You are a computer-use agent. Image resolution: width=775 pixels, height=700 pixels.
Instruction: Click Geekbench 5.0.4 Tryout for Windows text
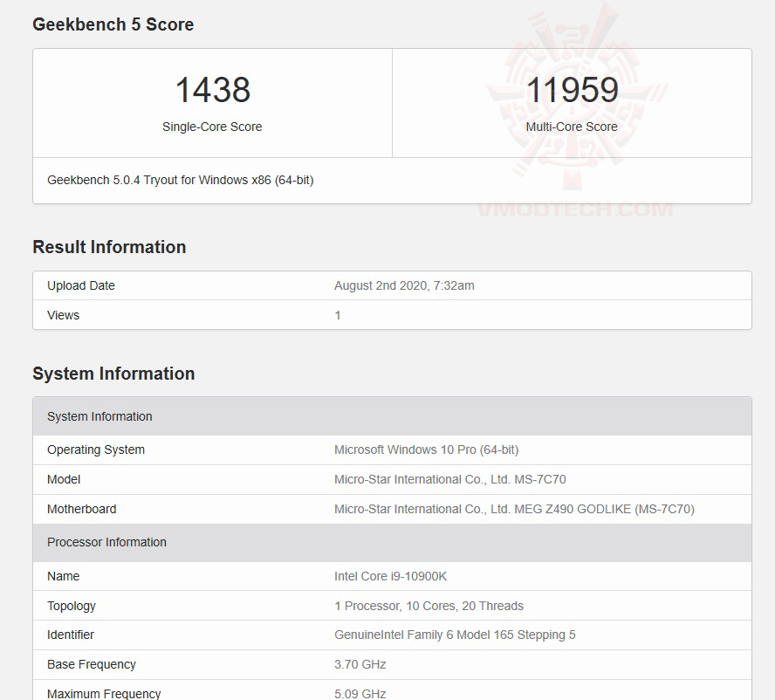point(181,180)
